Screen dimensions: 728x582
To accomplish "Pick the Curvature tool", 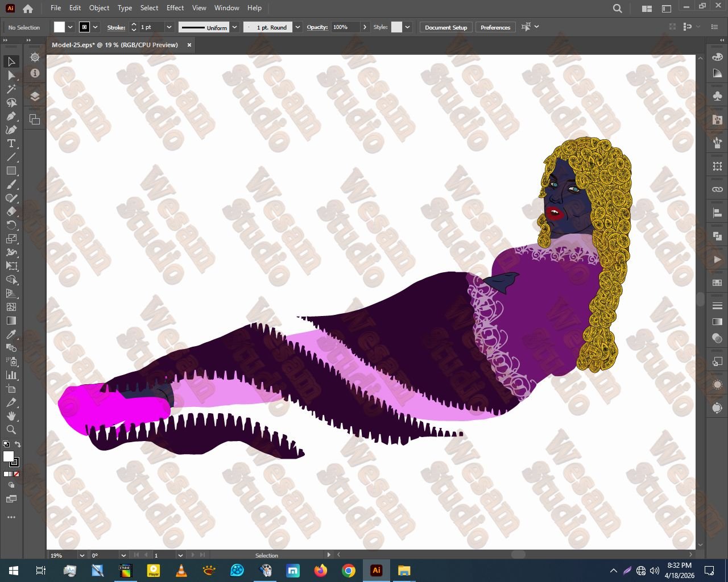I will pos(11,130).
